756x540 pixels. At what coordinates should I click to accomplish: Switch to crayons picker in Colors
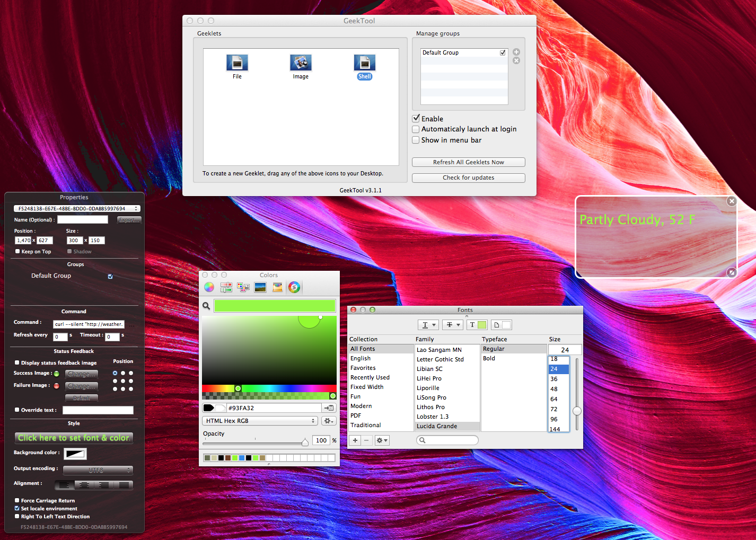tap(277, 287)
